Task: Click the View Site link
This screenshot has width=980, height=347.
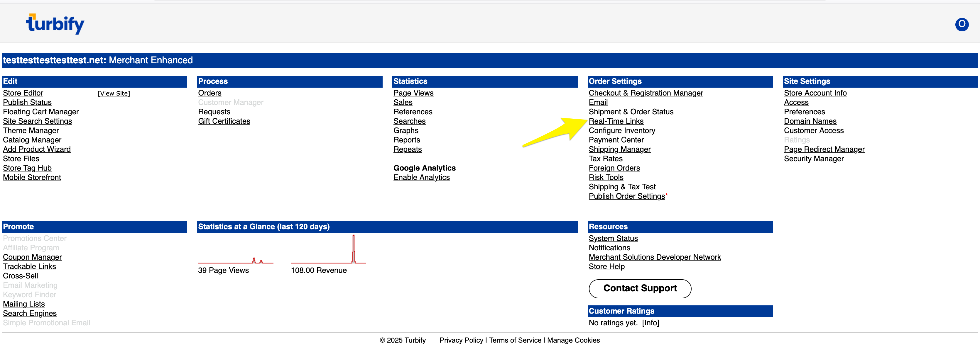Action: pos(114,93)
